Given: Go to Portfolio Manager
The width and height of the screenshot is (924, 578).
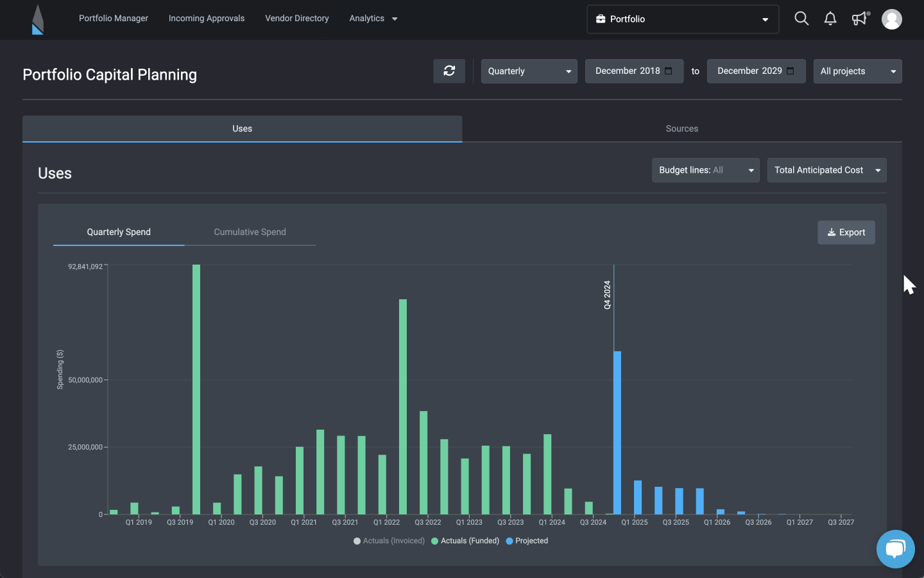Looking at the screenshot, I should (x=114, y=19).
